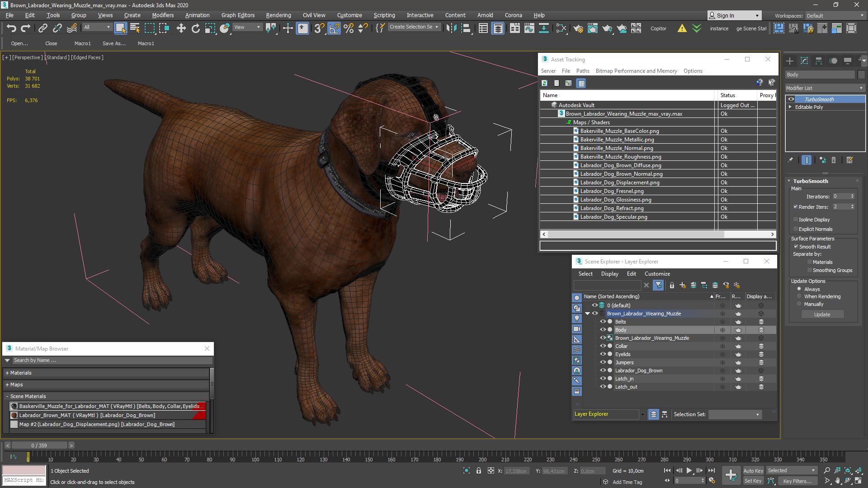The width and height of the screenshot is (868, 488).
Task: Activate the Select Object tool
Action: point(120,28)
